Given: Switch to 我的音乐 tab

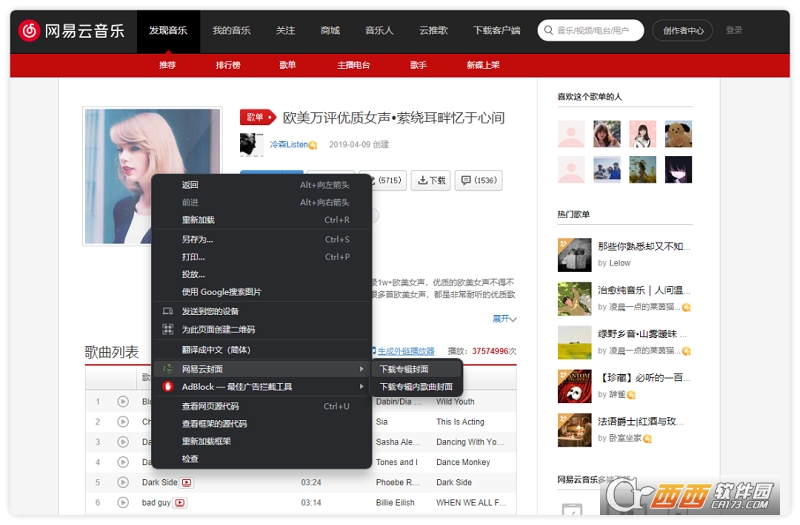Looking at the screenshot, I should point(231,31).
